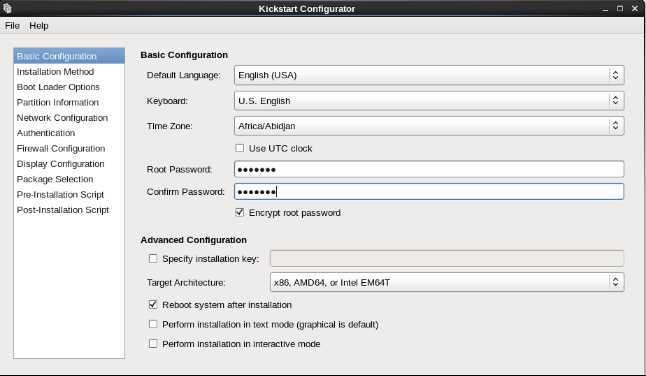The image size is (646, 376).
Task: Click the Target Architecture label
Action: click(186, 283)
